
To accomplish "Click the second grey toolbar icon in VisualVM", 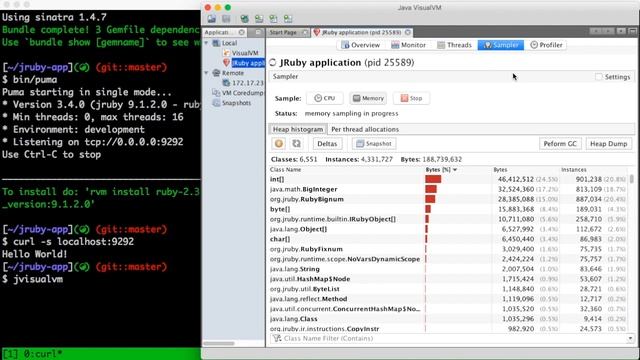I will [x=226, y=19].
